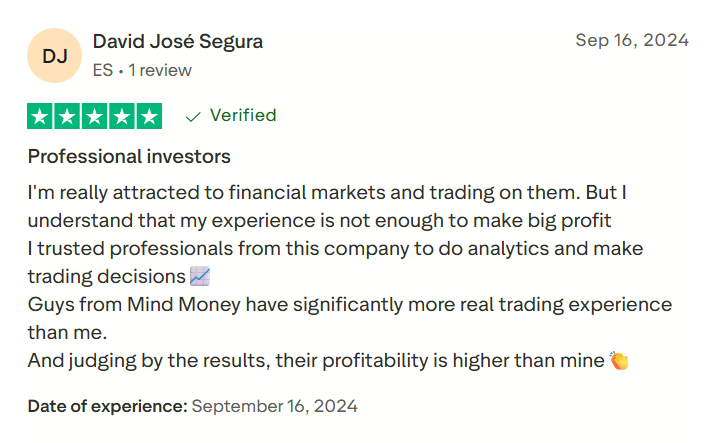Click the chart emoji after 'trading decisions'
Image resolution: width=725 pixels, height=443 pixels.
(200, 276)
